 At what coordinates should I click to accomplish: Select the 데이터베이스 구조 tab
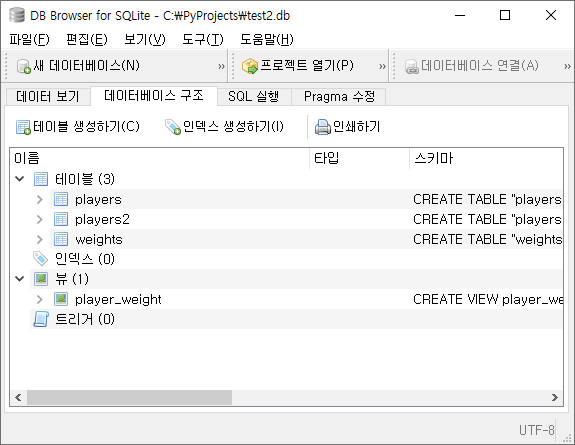154,96
